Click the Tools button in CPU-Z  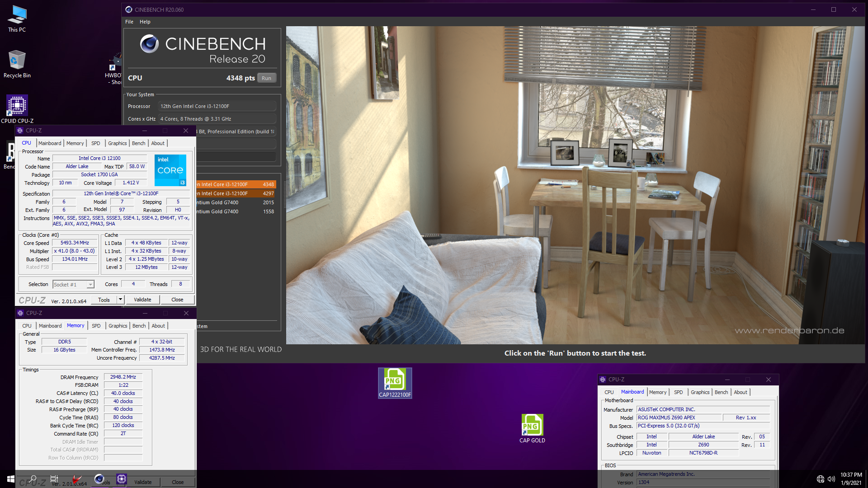(x=104, y=300)
